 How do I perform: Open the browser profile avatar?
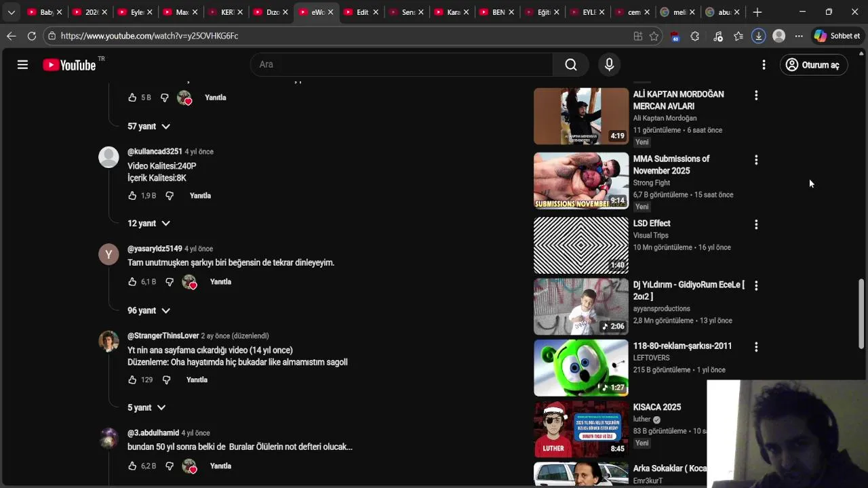(778, 37)
